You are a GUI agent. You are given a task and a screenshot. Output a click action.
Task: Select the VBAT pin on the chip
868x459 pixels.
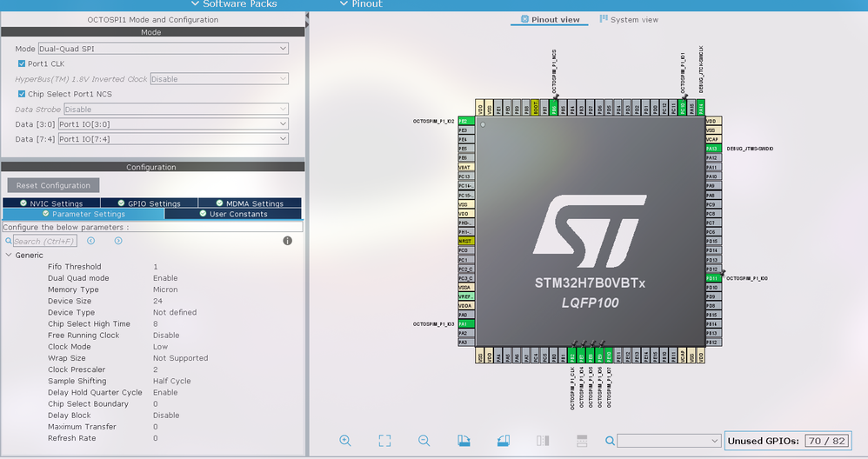[466, 167]
